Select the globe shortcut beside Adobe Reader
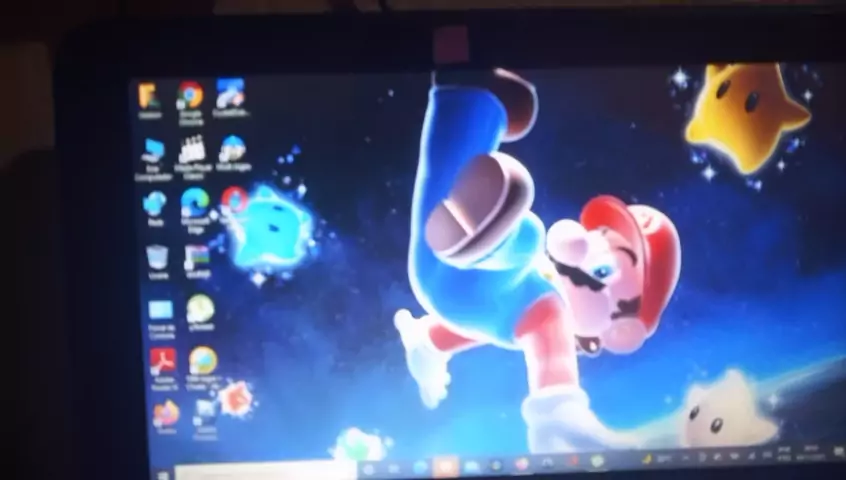 tap(203, 361)
